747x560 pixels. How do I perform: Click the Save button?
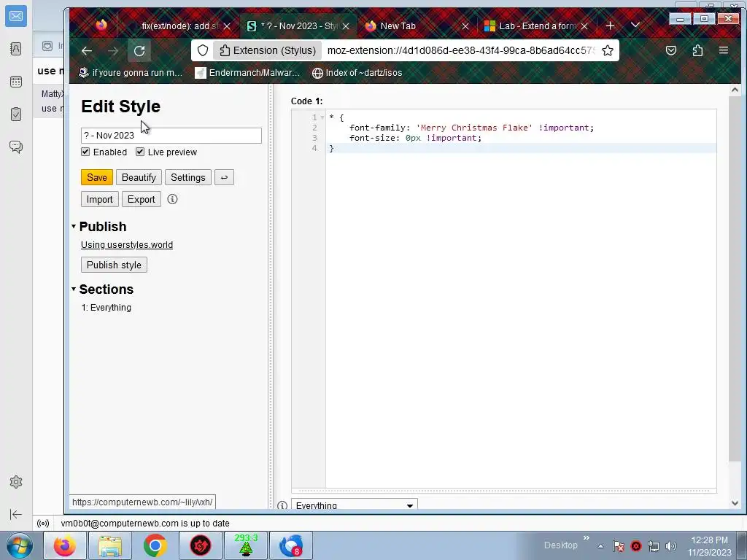pos(97,178)
